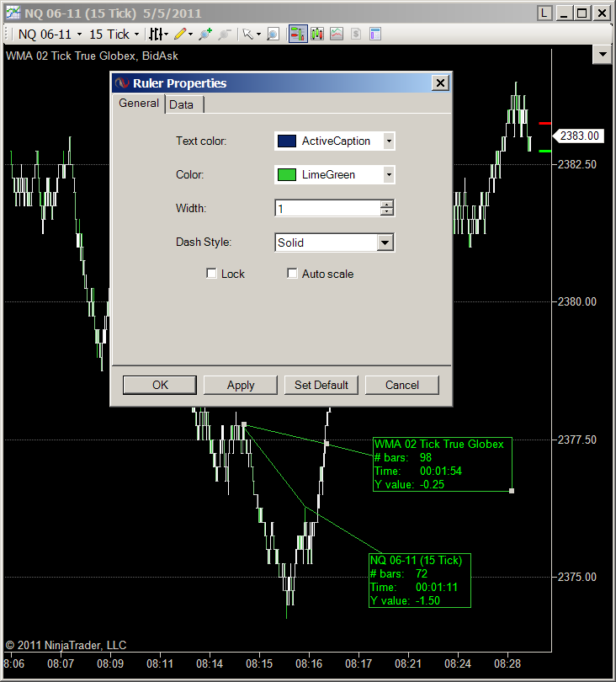Open the candlestick data series icon
The width and height of the screenshot is (616, 682).
point(317,34)
